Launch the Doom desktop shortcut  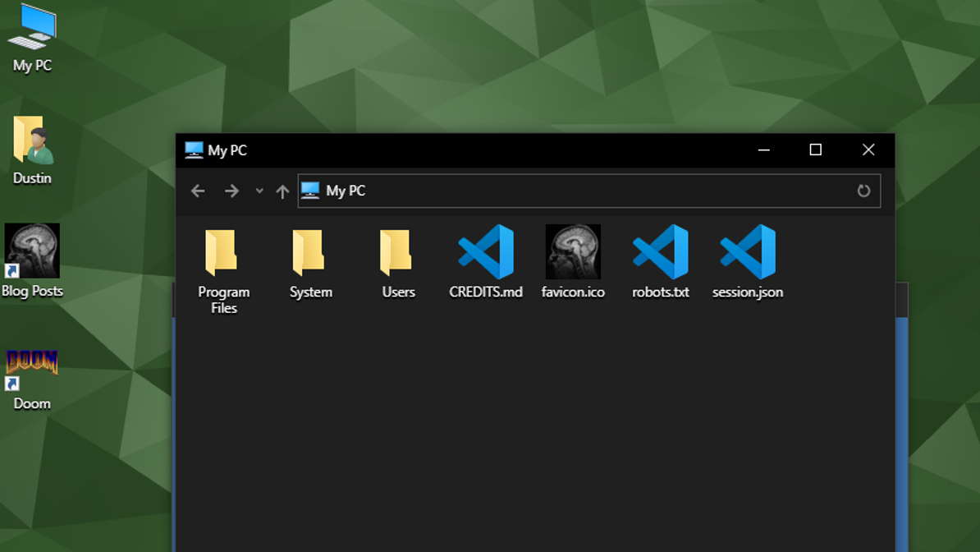[x=32, y=368]
